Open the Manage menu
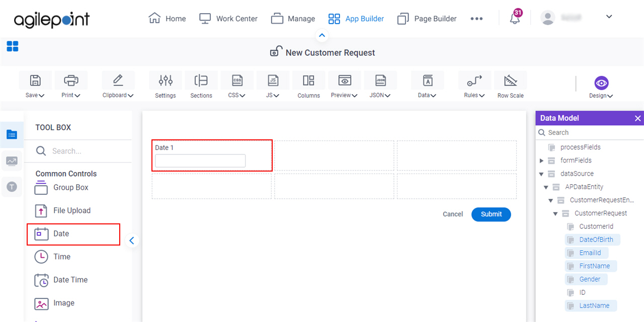The image size is (644, 322). 293,19
